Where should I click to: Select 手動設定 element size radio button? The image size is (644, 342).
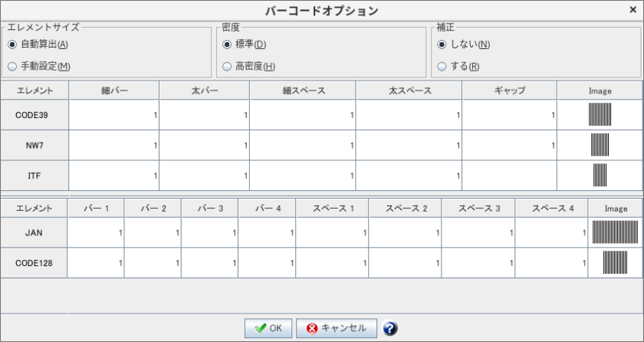12,67
